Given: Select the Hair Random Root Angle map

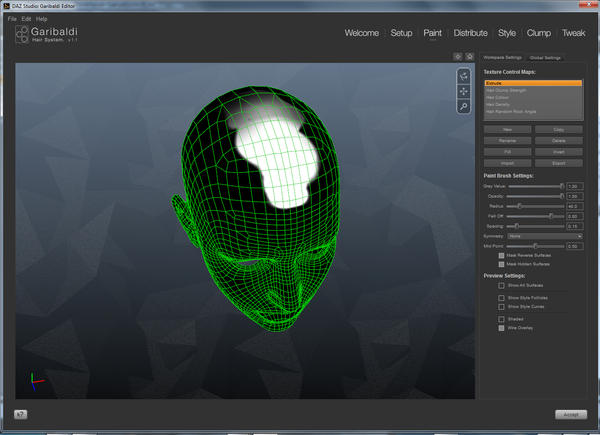Looking at the screenshot, I should 533,112.
